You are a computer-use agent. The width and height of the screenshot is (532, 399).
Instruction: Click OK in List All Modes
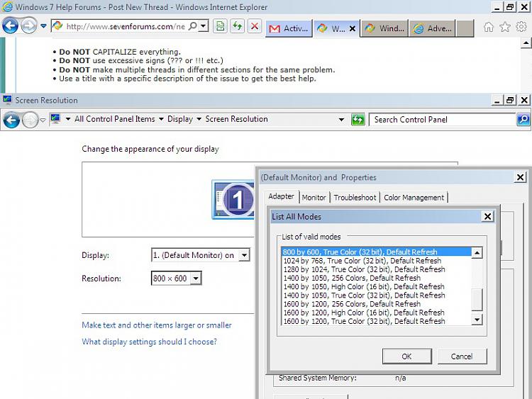pyautogui.click(x=407, y=356)
